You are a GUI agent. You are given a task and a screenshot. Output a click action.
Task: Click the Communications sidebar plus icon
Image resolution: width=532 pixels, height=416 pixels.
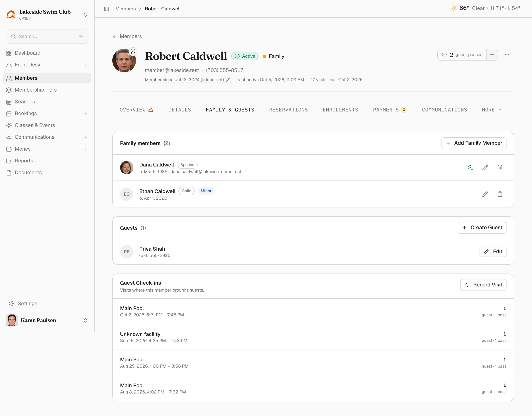86,137
